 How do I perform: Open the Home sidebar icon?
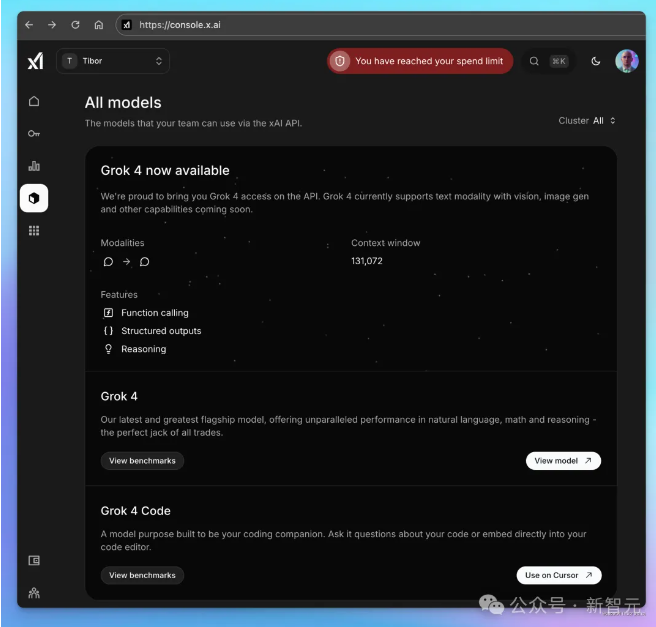pyautogui.click(x=34, y=101)
